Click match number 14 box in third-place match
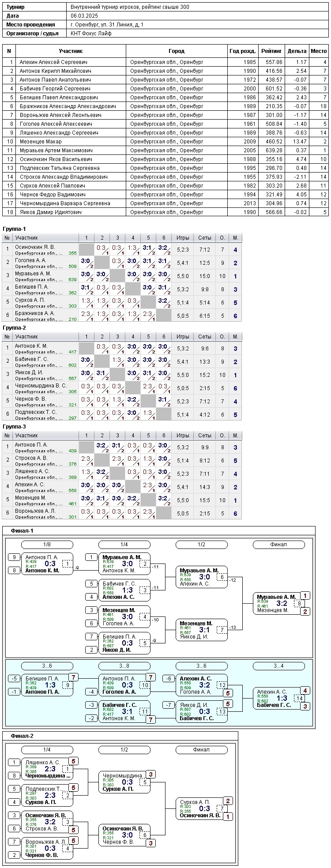The image size is (331, 868). click(x=300, y=699)
